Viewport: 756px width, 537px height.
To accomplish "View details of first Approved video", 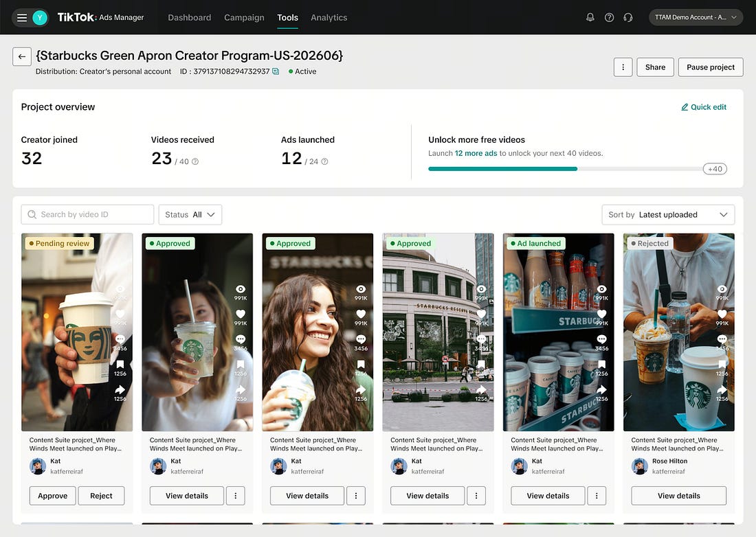I will 186,496.
